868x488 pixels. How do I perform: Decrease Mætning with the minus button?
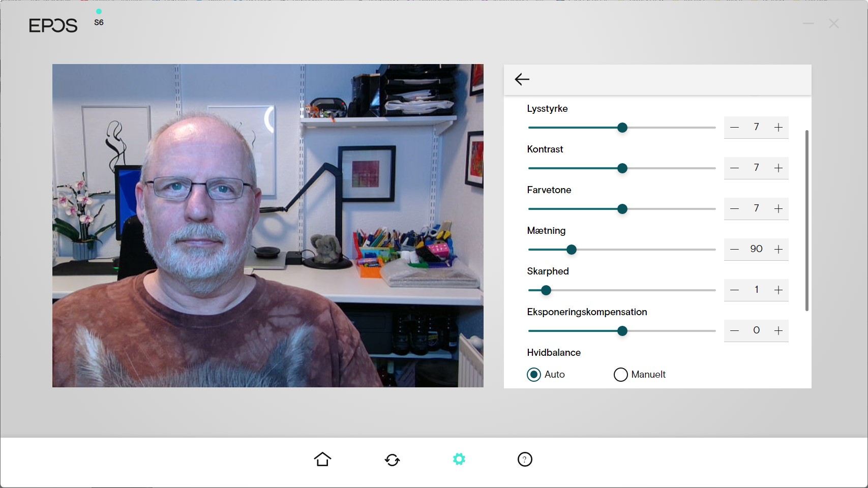(734, 250)
